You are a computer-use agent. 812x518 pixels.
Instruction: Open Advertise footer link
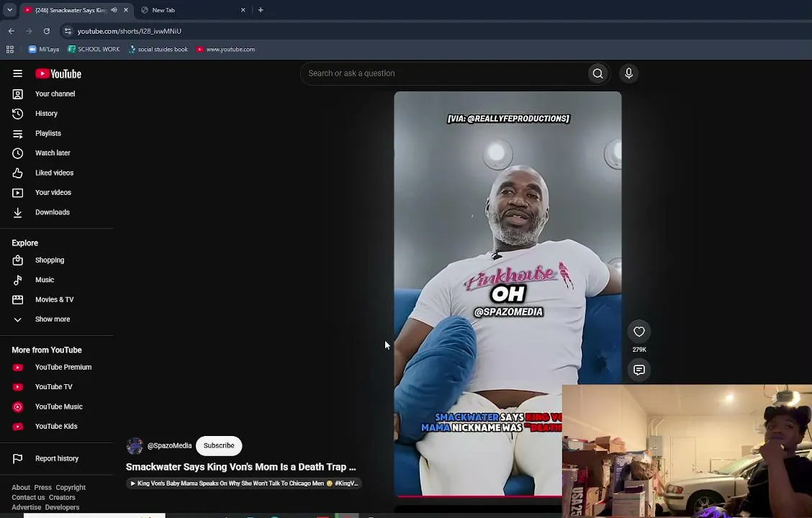click(27, 507)
